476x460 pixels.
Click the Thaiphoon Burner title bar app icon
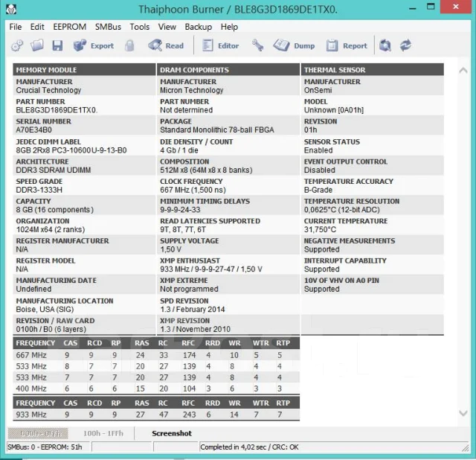11,10
